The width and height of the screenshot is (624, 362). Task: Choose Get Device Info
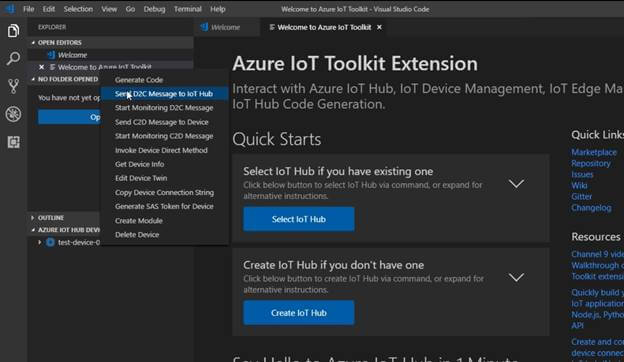164,164
